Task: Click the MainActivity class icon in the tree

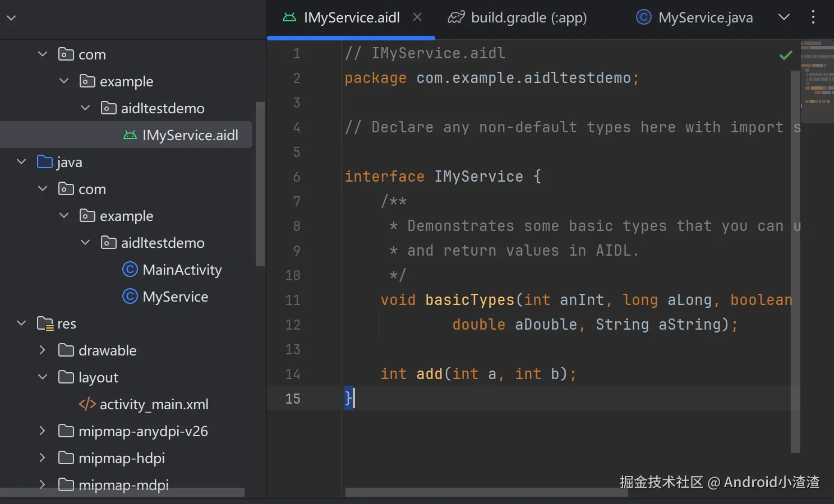Action: 130,270
